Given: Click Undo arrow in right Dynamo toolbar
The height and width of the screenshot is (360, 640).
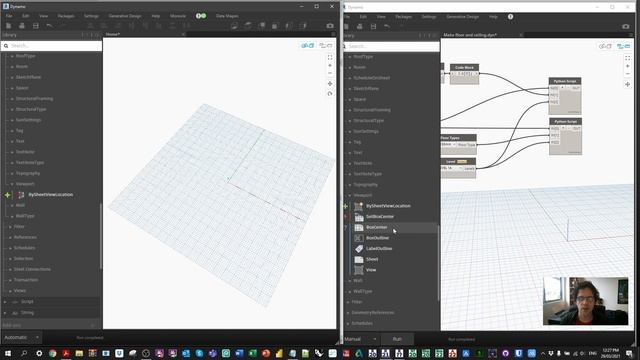Looking at the screenshot, I should click(387, 27).
